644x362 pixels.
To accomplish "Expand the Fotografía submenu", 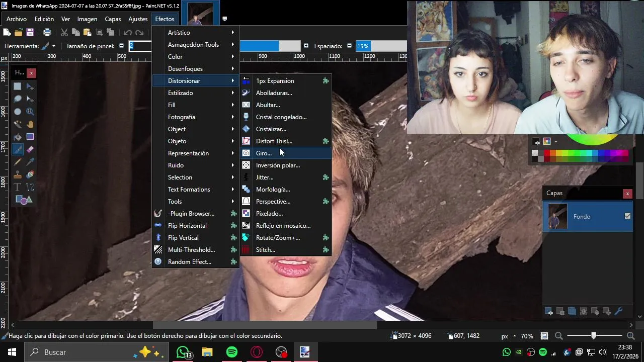I will pos(196,117).
